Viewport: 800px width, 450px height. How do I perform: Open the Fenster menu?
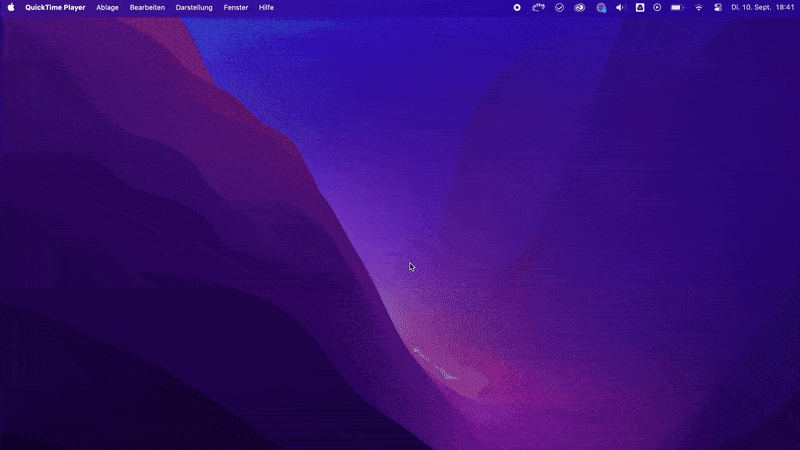point(236,7)
